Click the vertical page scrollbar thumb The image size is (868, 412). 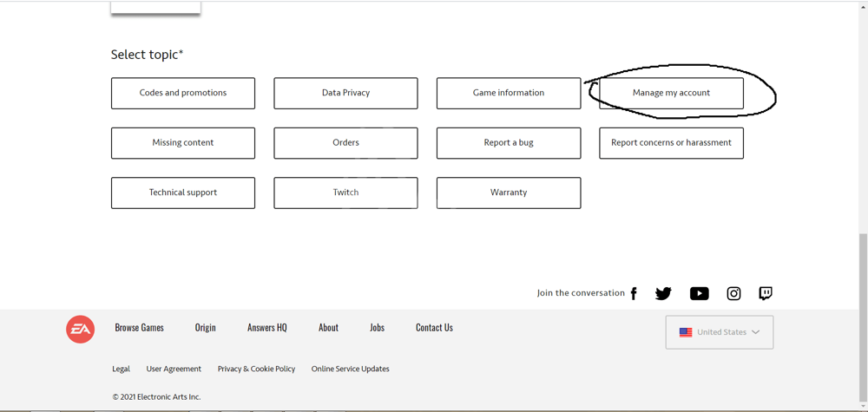click(x=862, y=312)
